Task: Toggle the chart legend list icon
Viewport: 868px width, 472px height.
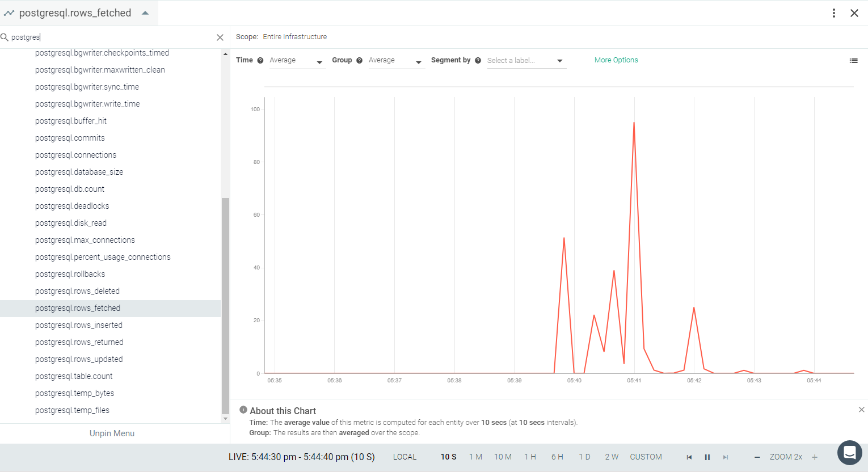Action: pyautogui.click(x=853, y=61)
